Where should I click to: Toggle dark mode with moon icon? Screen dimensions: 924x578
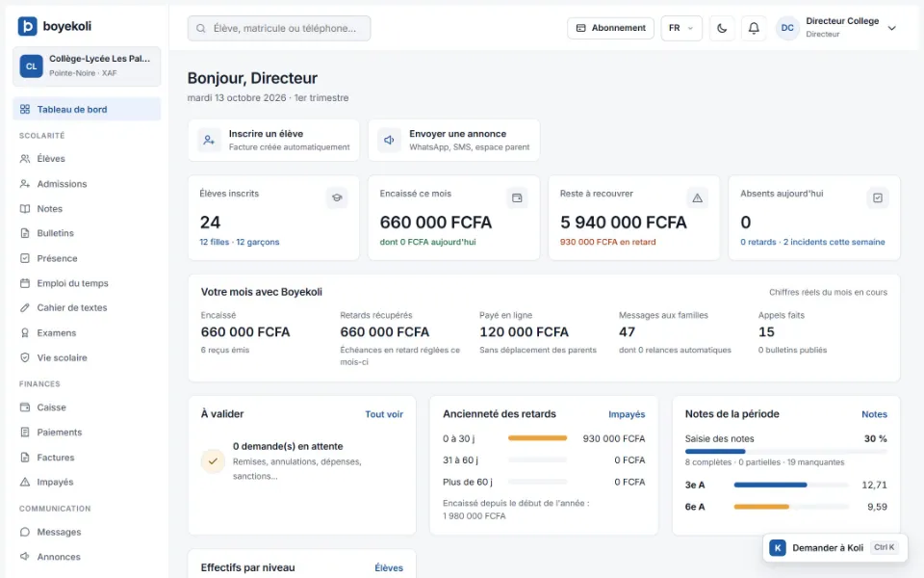coord(722,28)
